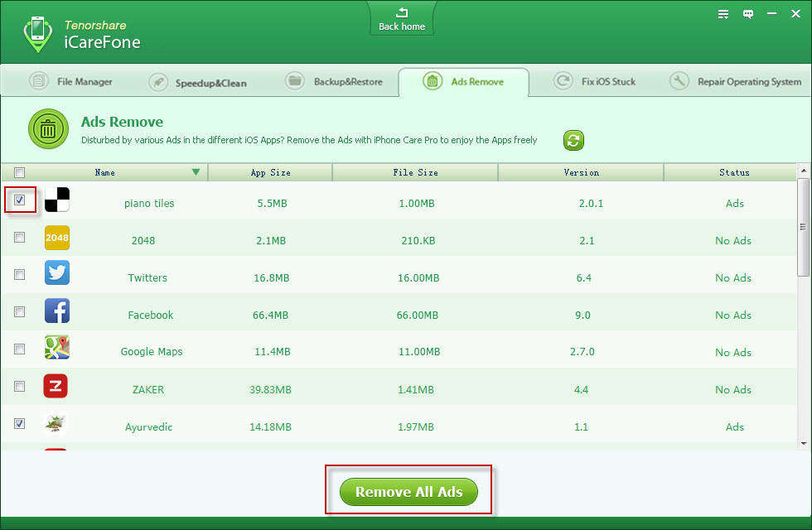Click the Facebook app icon
Viewport: 812px width, 530px height.
pos(57,311)
